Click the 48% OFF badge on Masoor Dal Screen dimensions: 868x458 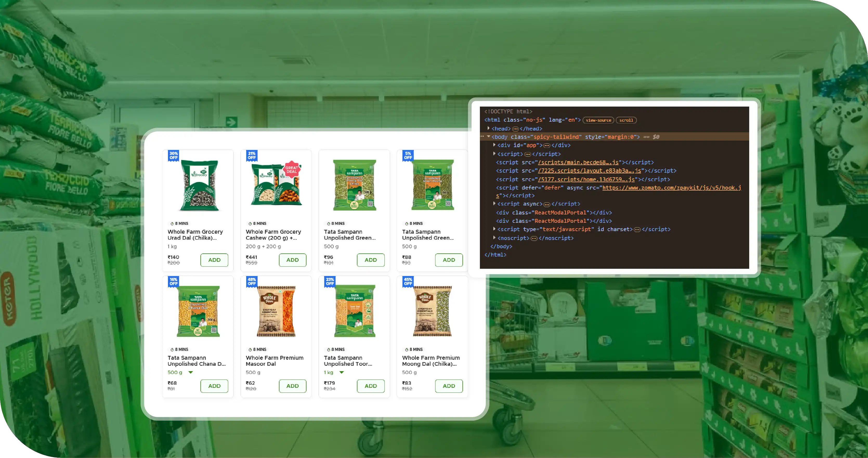click(252, 282)
